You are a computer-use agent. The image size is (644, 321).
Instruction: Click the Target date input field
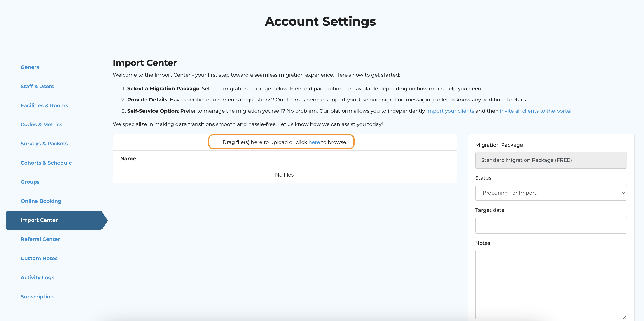click(x=551, y=225)
